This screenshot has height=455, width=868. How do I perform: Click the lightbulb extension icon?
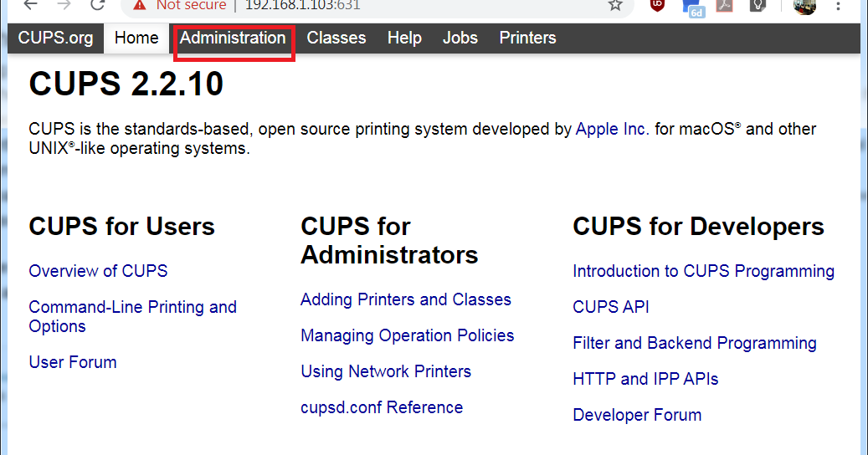(x=758, y=5)
